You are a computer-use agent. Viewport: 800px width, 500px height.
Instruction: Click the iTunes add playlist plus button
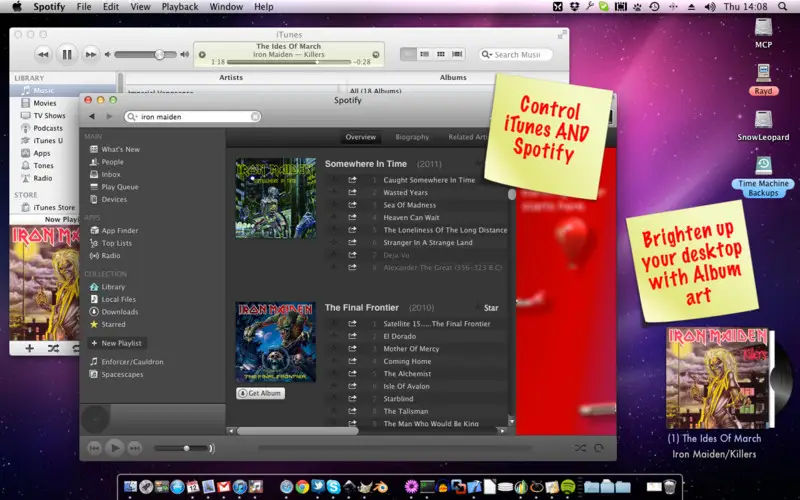click(x=30, y=348)
